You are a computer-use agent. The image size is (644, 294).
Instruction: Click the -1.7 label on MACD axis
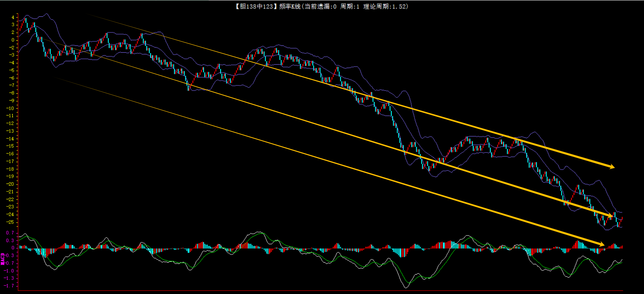pos(10,286)
